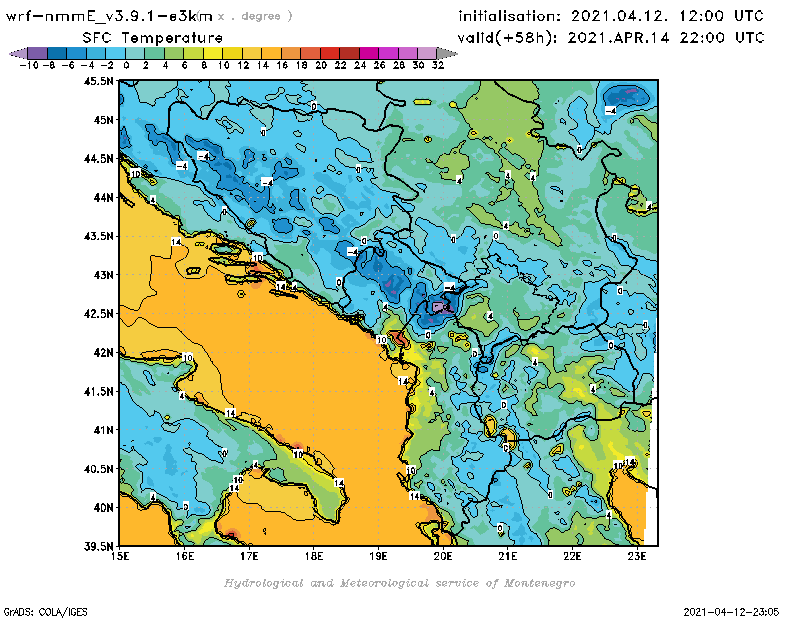The image size is (800, 618).
Task: Click the pink cold spot near 20E 42.5N
Action: tap(438, 306)
